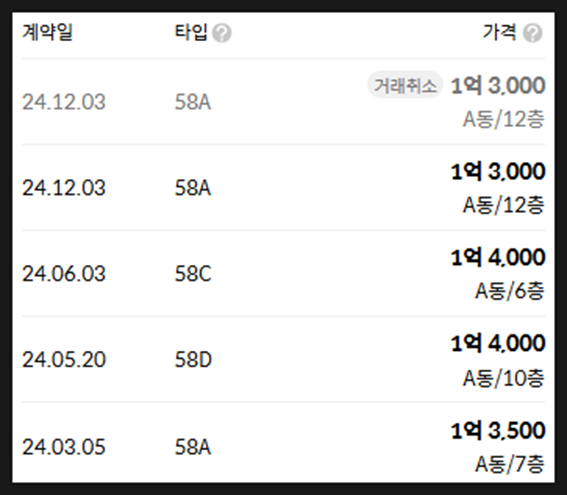
Task: Click the greyed-out 1억 3,000 cancelled price
Action: (498, 86)
